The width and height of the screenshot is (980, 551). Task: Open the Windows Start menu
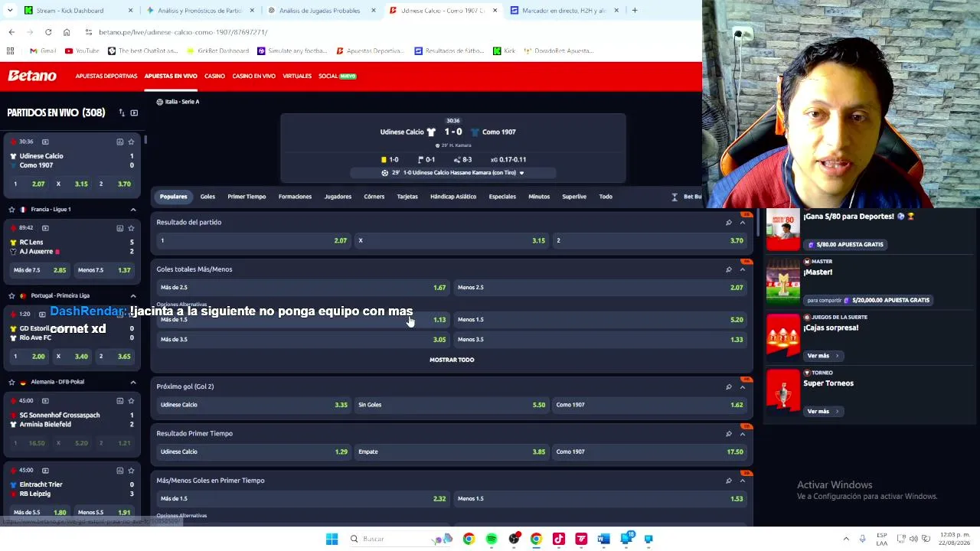click(x=332, y=539)
